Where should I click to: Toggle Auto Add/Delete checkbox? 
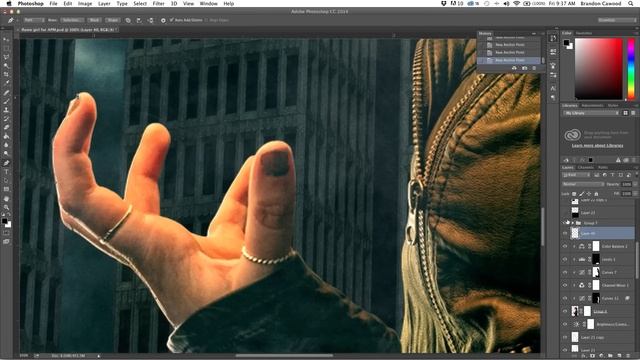pos(171,20)
